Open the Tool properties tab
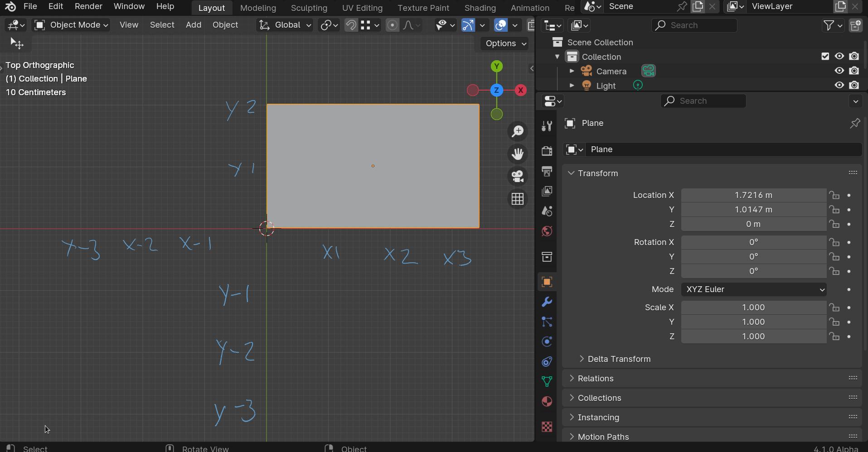This screenshot has width=868, height=452. [x=547, y=126]
